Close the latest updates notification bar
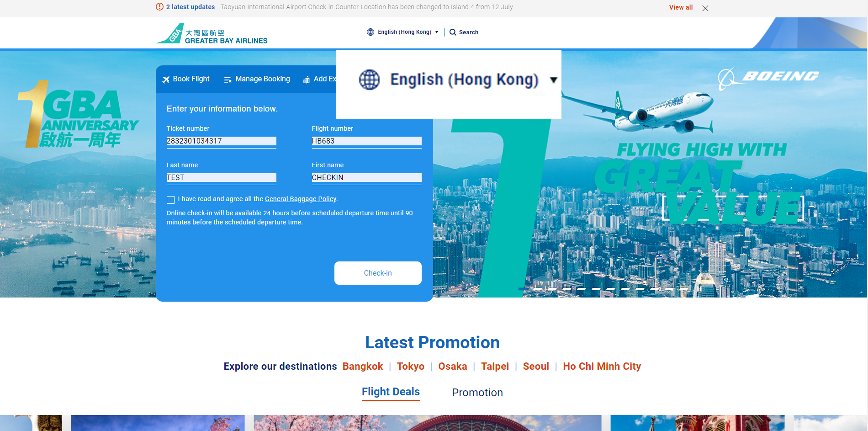 point(705,8)
